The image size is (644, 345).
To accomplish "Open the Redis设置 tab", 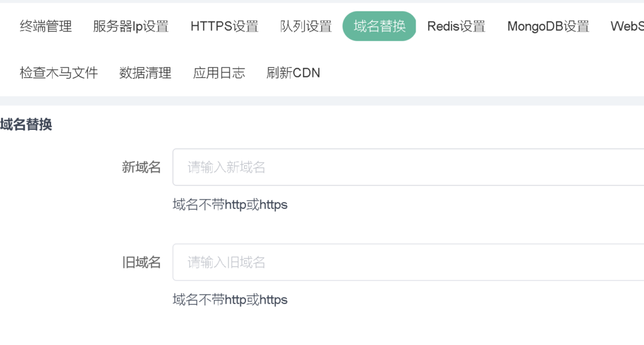I will pos(456,26).
